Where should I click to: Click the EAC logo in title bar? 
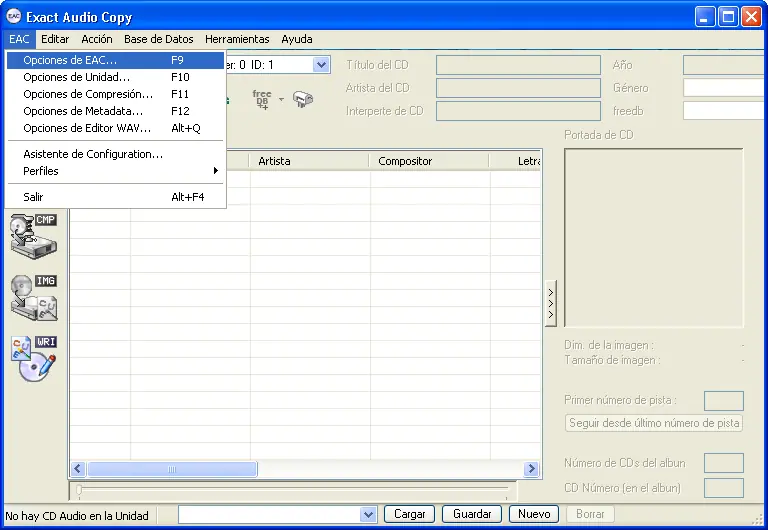14,17
